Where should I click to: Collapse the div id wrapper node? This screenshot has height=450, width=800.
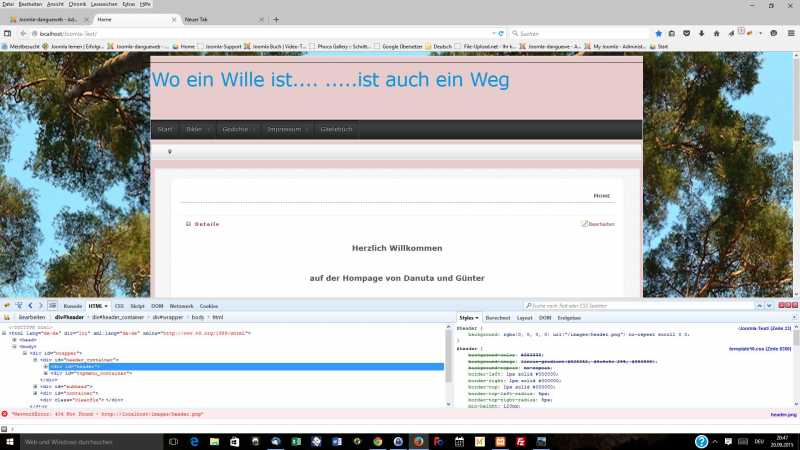24,353
